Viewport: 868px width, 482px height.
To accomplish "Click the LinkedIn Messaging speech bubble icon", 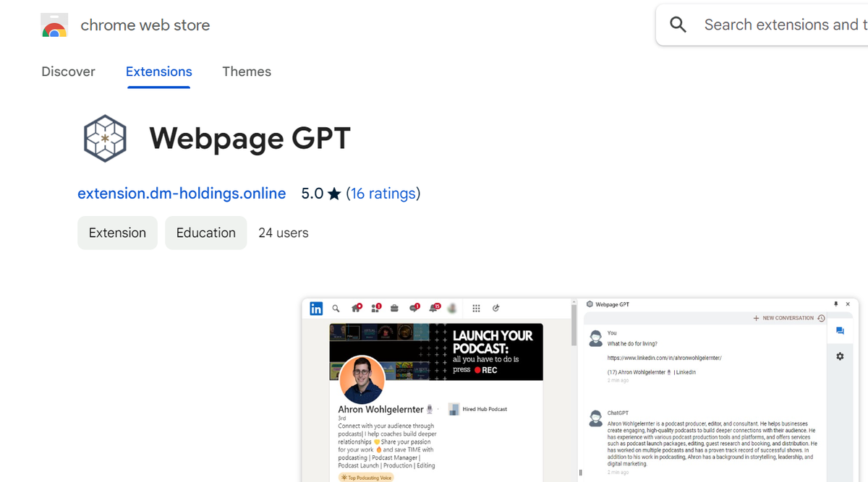I will click(x=414, y=308).
